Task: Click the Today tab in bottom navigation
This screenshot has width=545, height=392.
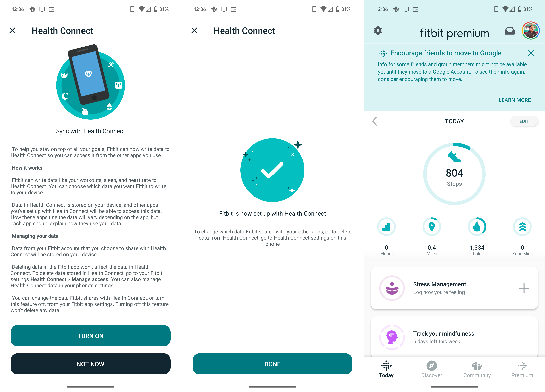Action: 387,368
